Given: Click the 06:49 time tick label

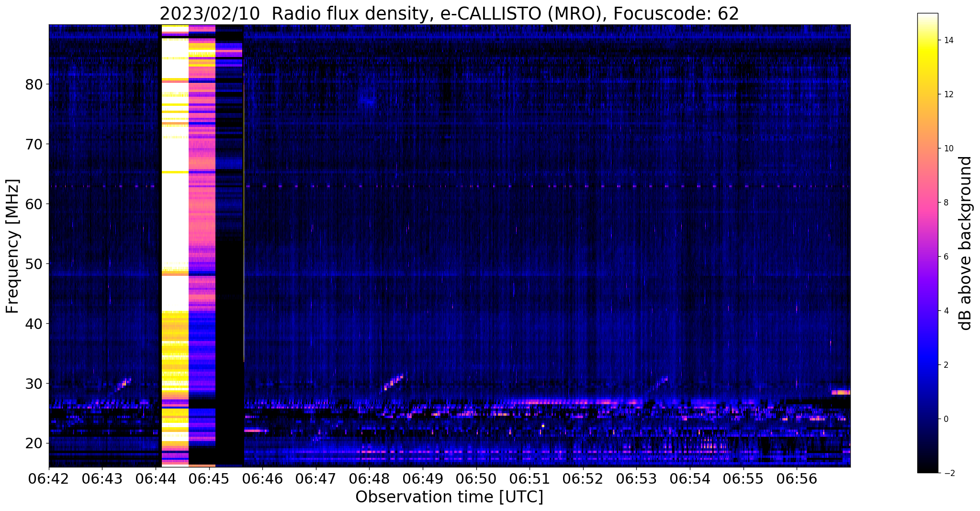Looking at the screenshot, I should pyautogui.click(x=423, y=478).
